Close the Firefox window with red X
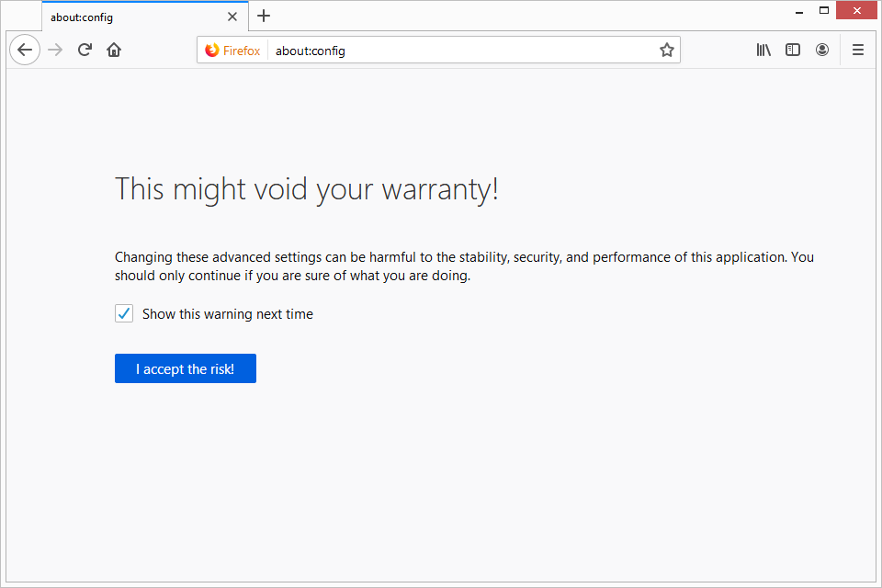Screen dimensions: 882x588 (858, 10)
